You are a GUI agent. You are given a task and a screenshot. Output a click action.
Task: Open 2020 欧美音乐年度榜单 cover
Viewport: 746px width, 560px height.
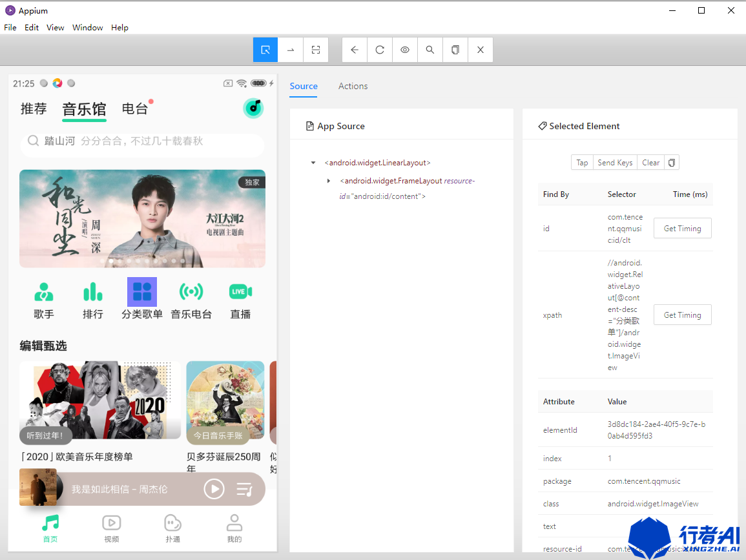(100, 400)
